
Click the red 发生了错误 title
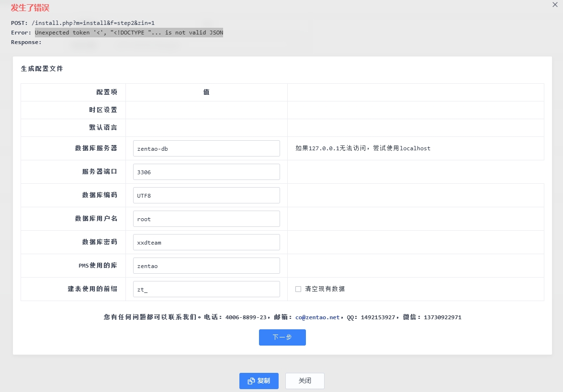(x=30, y=8)
